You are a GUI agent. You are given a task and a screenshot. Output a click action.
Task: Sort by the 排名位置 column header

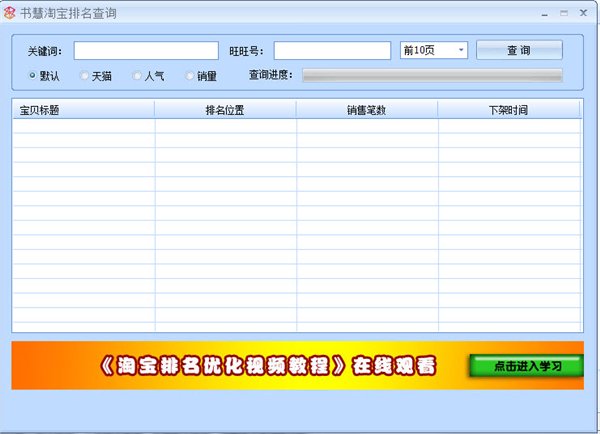[x=225, y=110]
